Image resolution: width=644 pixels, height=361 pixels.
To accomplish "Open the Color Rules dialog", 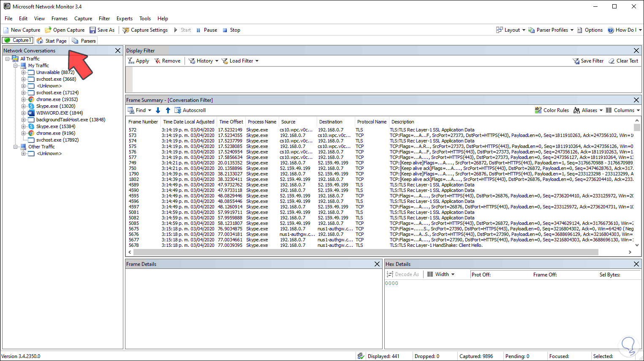I will click(x=552, y=110).
